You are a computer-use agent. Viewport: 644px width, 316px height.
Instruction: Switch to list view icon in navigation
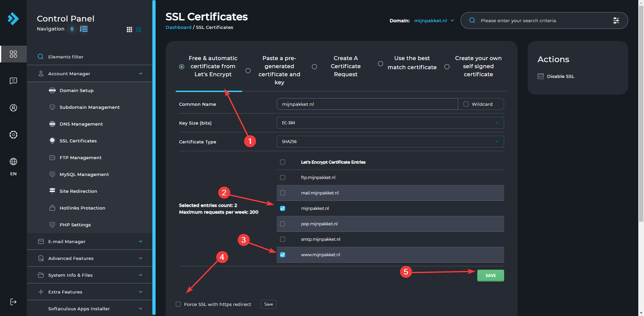pyautogui.click(x=139, y=30)
